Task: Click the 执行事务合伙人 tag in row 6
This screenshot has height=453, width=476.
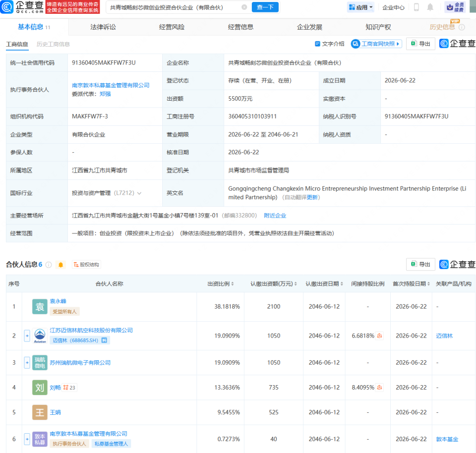Action: point(69,444)
